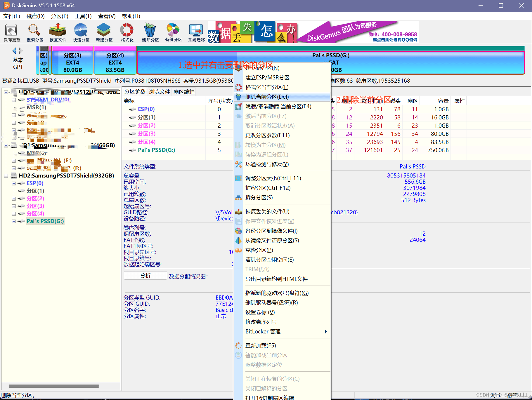Choose 备份分区到镜像文件(I) menu entry

[282, 231]
